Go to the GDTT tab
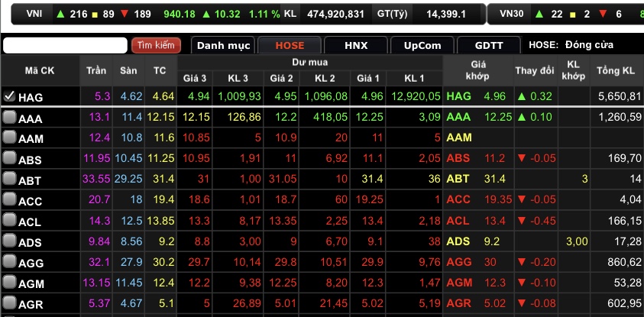The width and height of the screenshot is (644, 317). point(489,45)
